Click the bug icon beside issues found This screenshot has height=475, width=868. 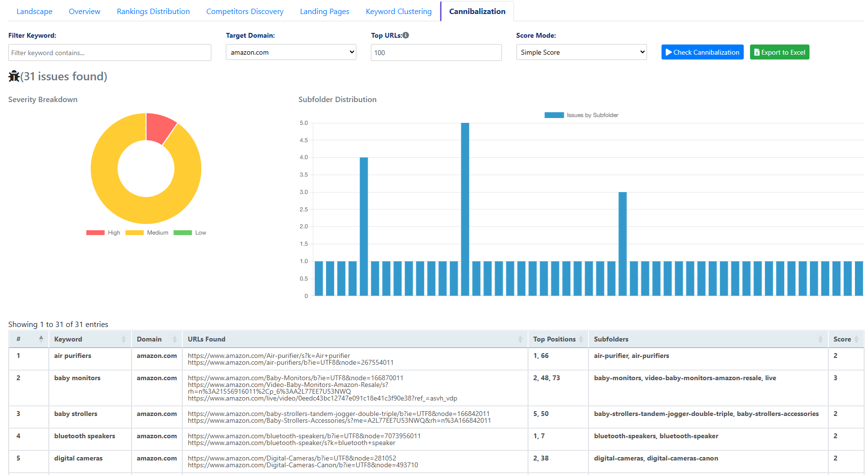(x=14, y=76)
